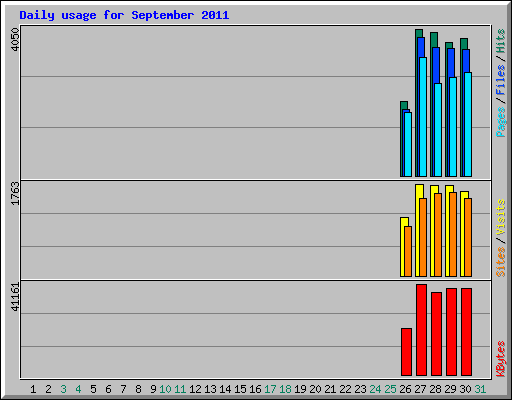Click day 6 on the x-axis

108,389
